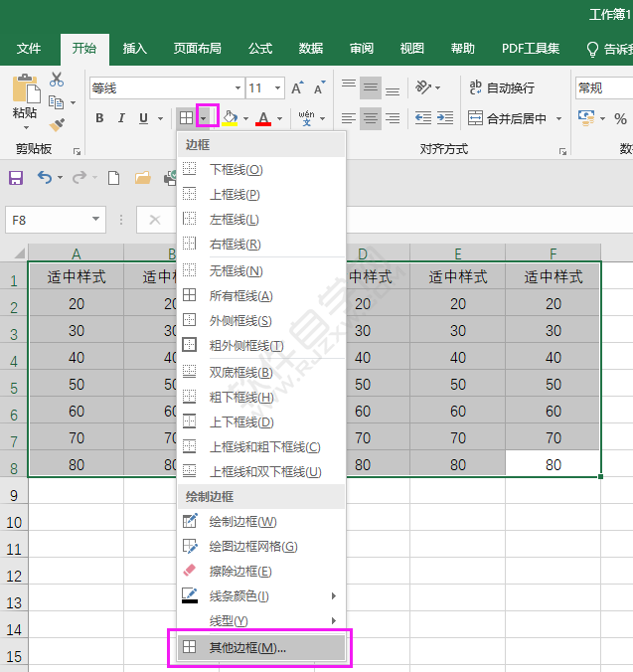Open the Name Box dropdown arrow
633x672 pixels.
click(96, 220)
